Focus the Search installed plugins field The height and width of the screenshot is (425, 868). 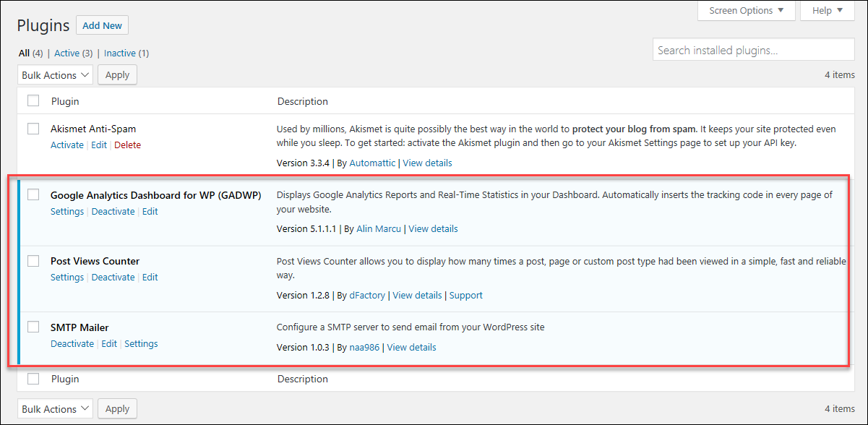coord(753,50)
